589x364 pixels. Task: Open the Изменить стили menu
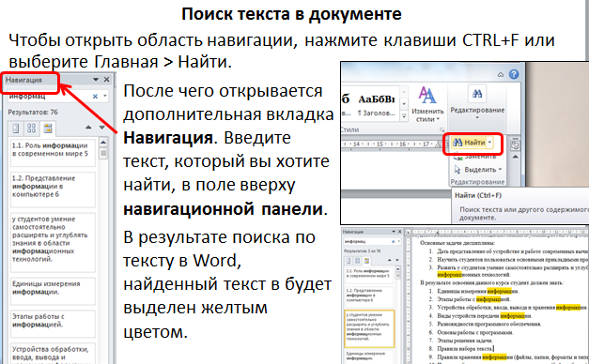427,104
